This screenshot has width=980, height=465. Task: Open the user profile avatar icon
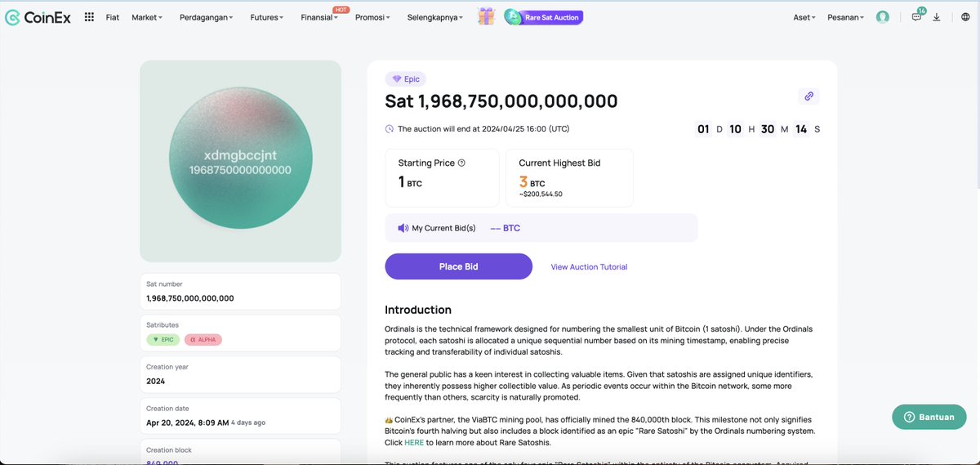(882, 17)
